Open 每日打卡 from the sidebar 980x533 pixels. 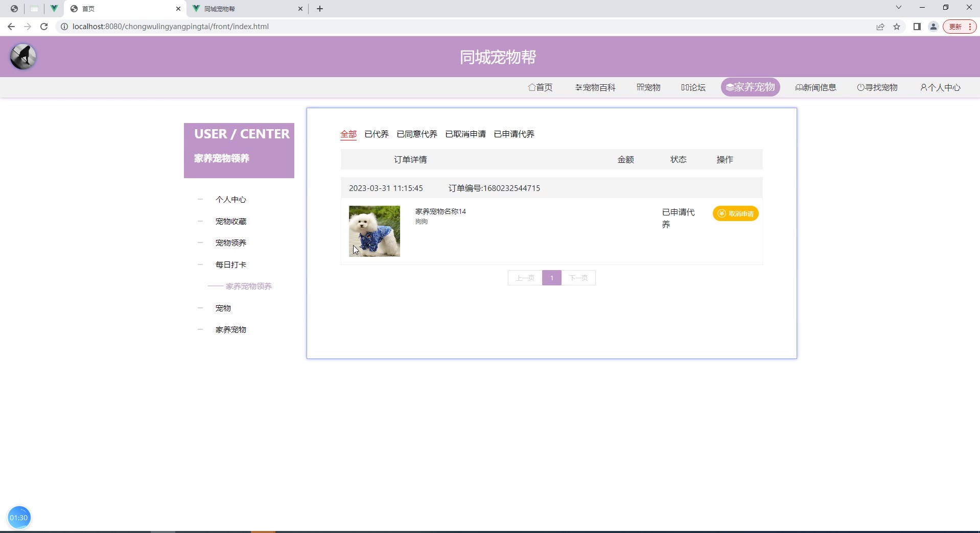tap(231, 265)
